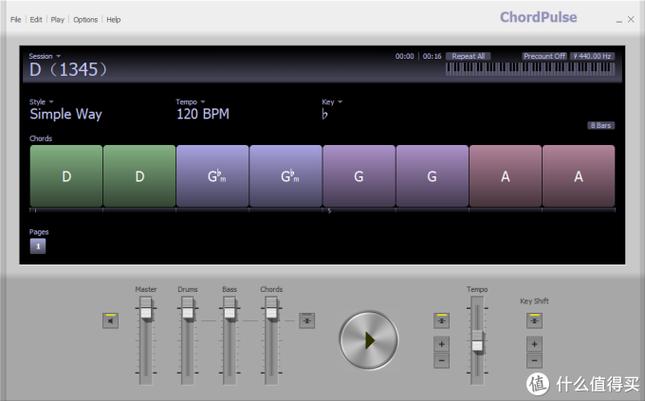Expand the Key dropdown
Screen dimensions: 645x401
pos(332,102)
